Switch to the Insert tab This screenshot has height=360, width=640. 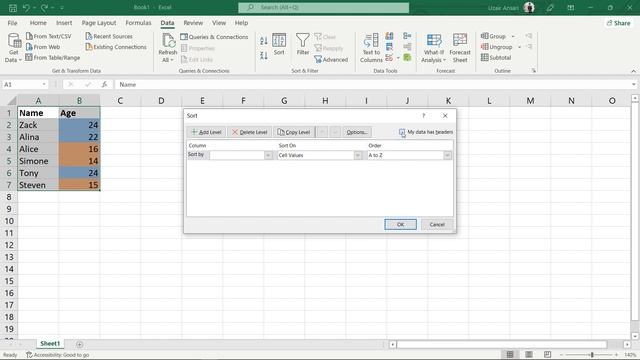click(x=64, y=23)
